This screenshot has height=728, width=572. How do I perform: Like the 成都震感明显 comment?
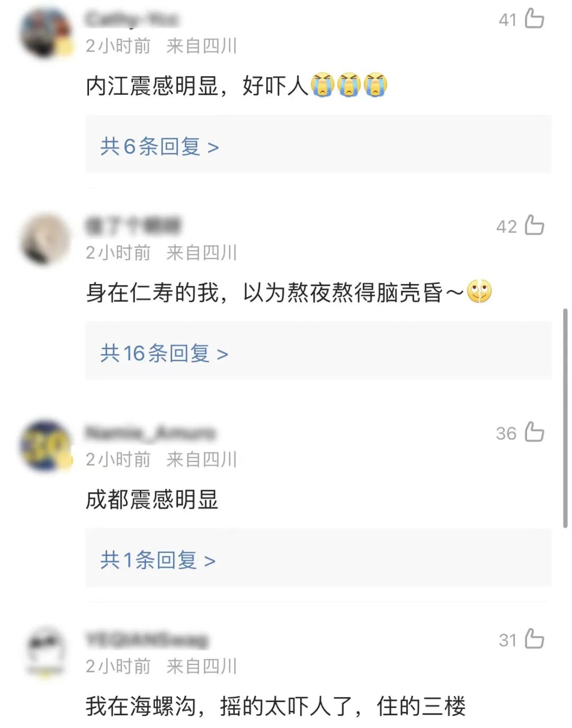point(534,432)
